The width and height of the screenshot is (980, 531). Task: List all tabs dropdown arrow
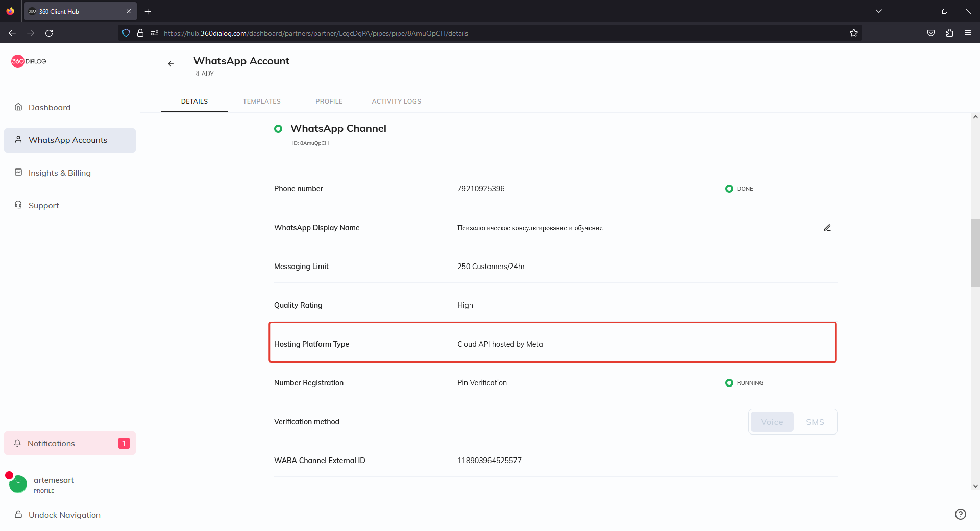pos(879,11)
